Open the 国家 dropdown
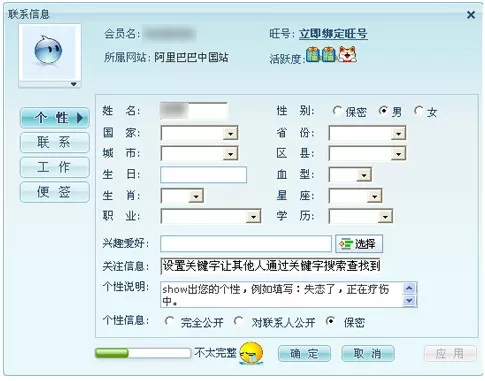 pyautogui.click(x=199, y=133)
